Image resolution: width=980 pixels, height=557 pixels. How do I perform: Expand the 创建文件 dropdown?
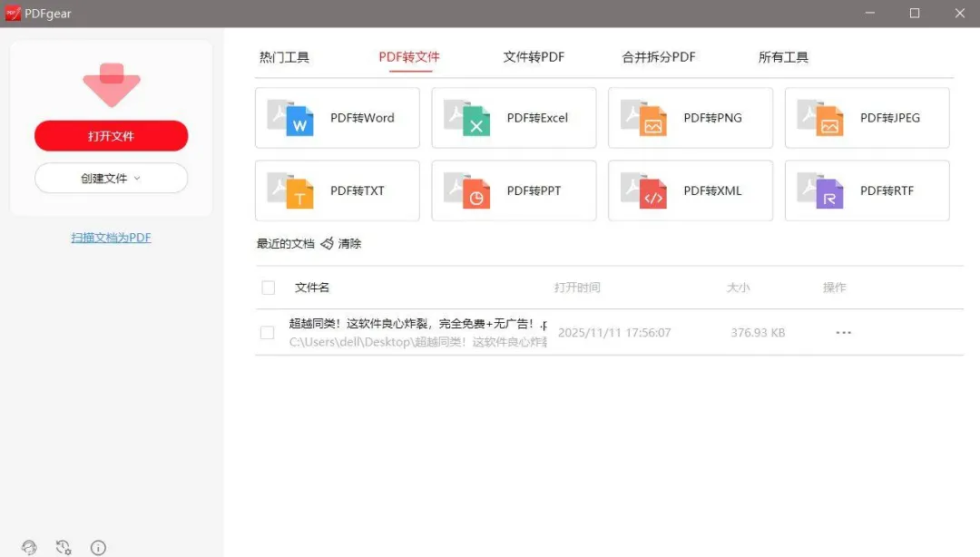pos(112,178)
